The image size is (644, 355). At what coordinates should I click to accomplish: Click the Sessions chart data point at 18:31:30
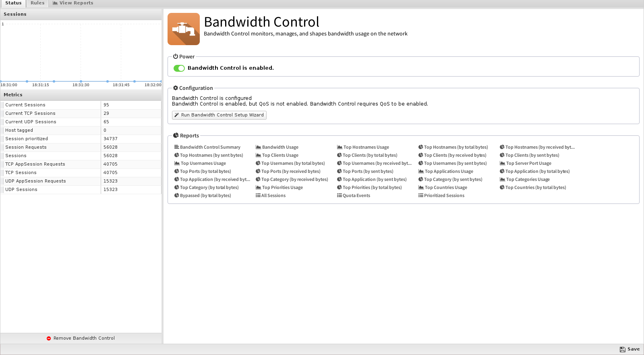pos(81,81)
